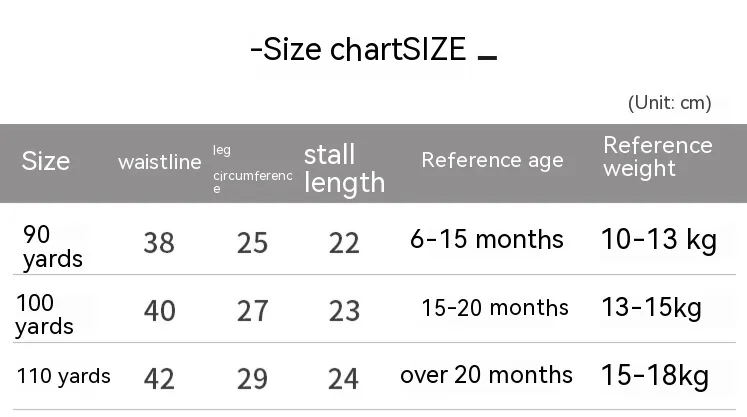
Task: Select the 13-15kg weight cell
Action: 651,307
